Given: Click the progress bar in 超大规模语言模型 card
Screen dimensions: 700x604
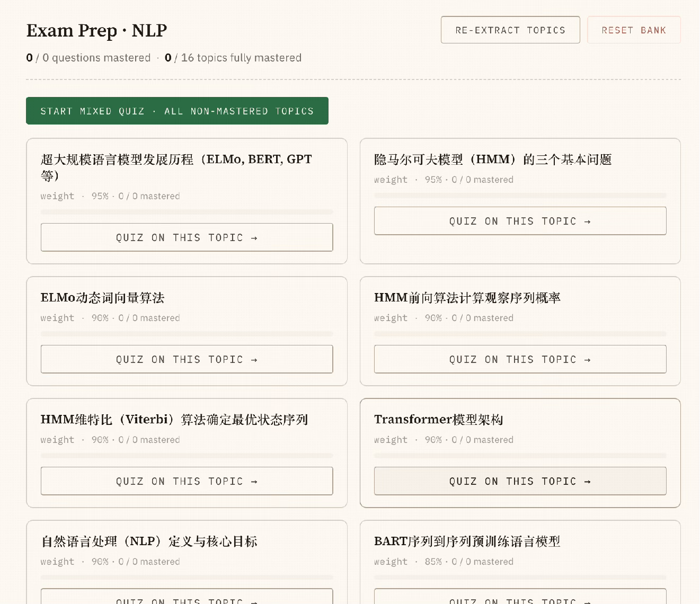Looking at the screenshot, I should pyautogui.click(x=187, y=212).
